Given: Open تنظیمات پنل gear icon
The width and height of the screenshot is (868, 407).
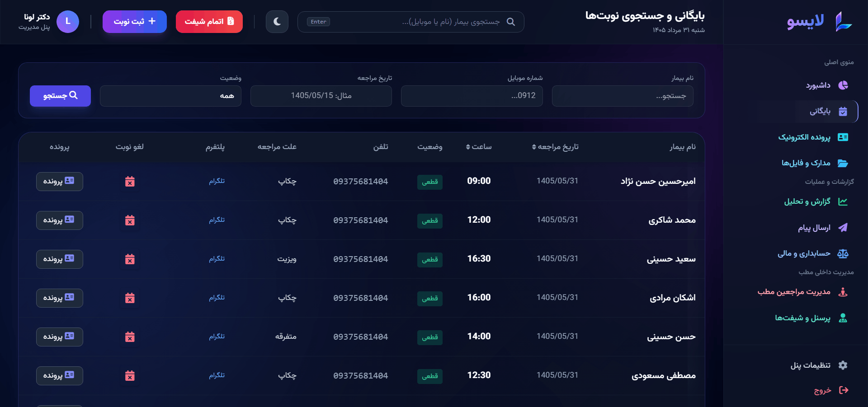Looking at the screenshot, I should click(x=843, y=365).
